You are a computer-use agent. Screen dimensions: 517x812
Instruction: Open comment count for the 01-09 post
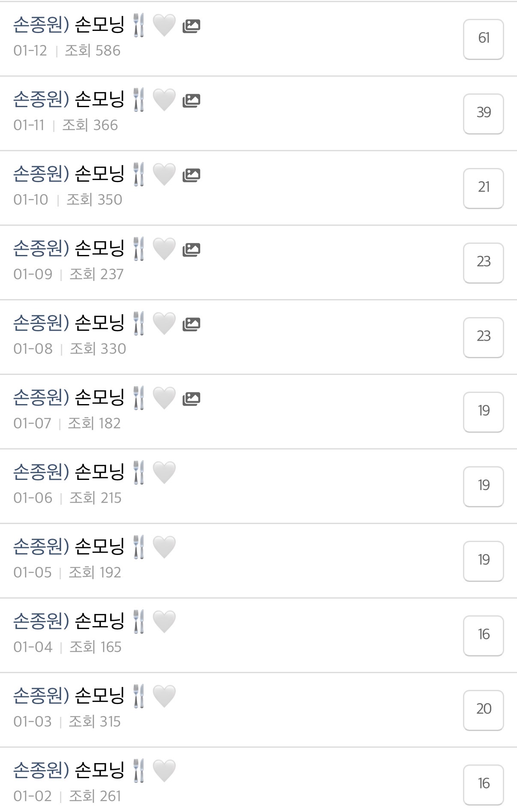pyautogui.click(x=483, y=263)
